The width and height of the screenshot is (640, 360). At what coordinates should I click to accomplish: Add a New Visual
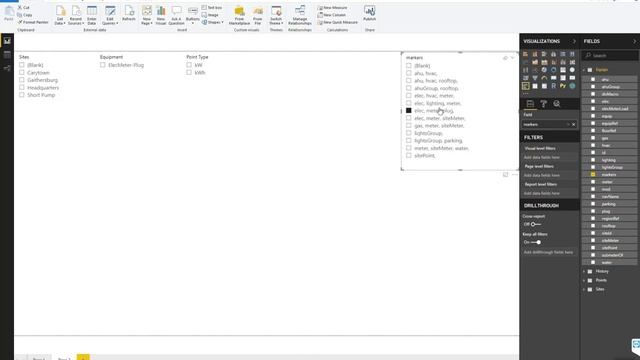(x=161, y=15)
